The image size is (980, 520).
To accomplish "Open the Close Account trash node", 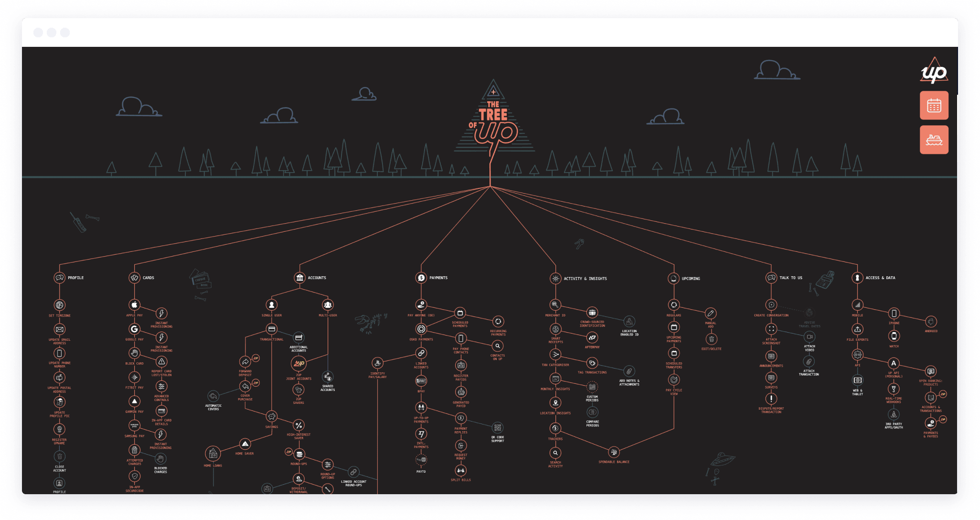I will tap(59, 456).
